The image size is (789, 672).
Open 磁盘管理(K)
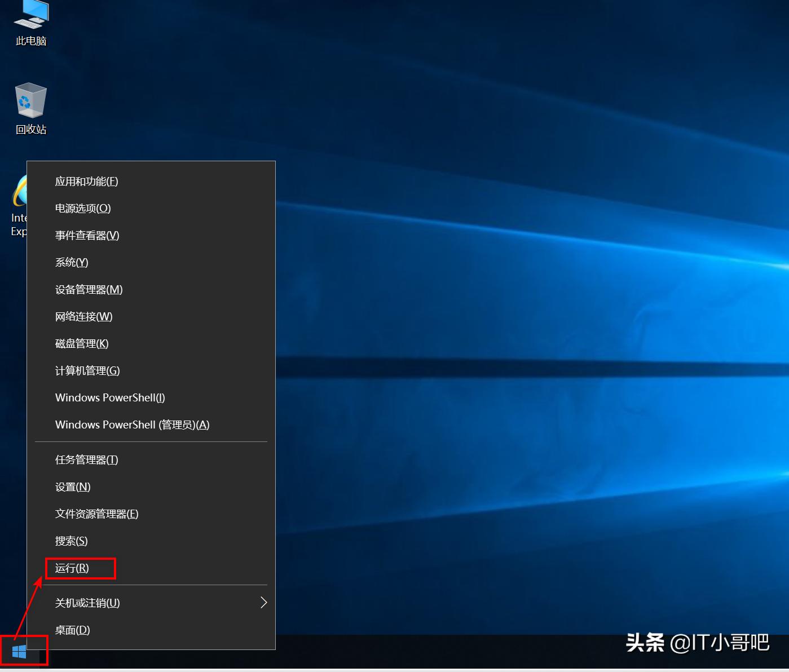pyautogui.click(x=82, y=343)
